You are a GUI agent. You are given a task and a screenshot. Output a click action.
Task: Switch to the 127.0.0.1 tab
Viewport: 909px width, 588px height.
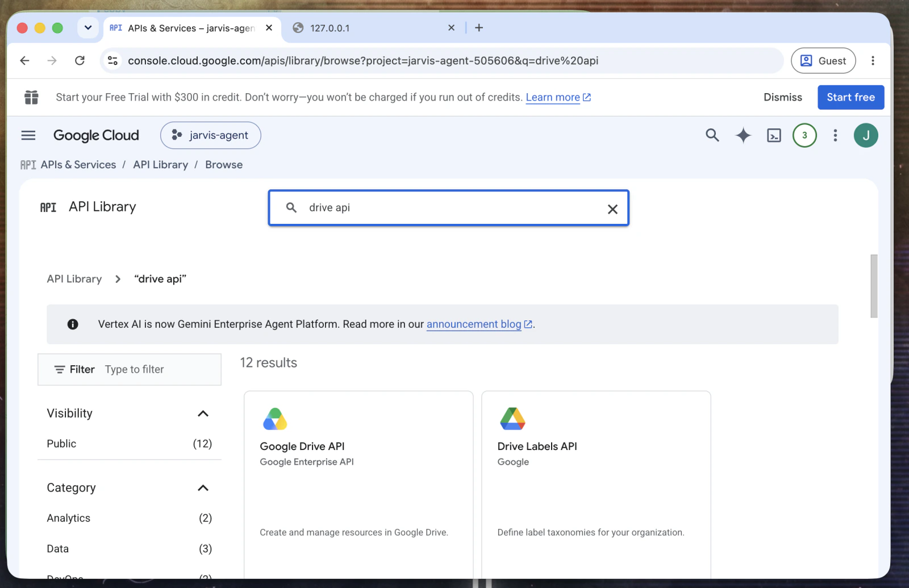374,28
